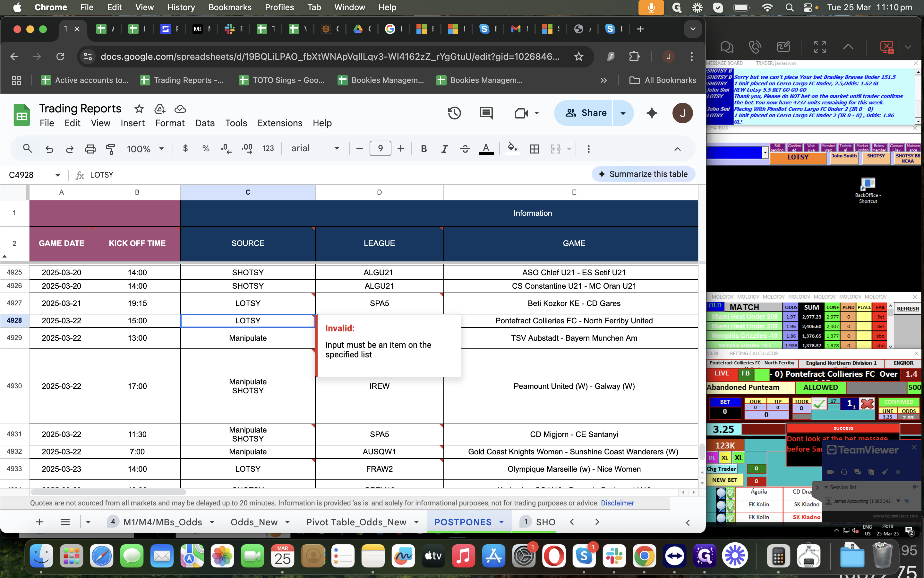Open the all sheets list

tap(65, 522)
